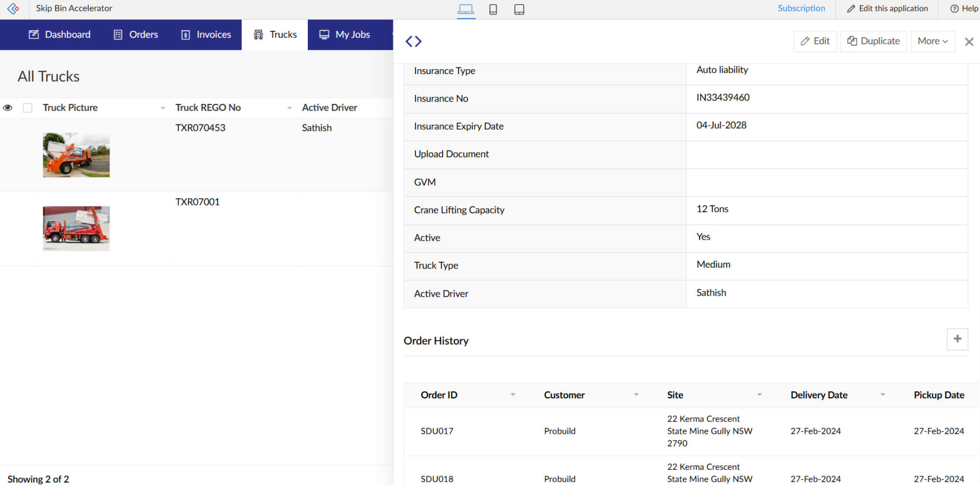Open Truck REGO No column menu
This screenshot has width=980, height=485.
pyautogui.click(x=289, y=108)
